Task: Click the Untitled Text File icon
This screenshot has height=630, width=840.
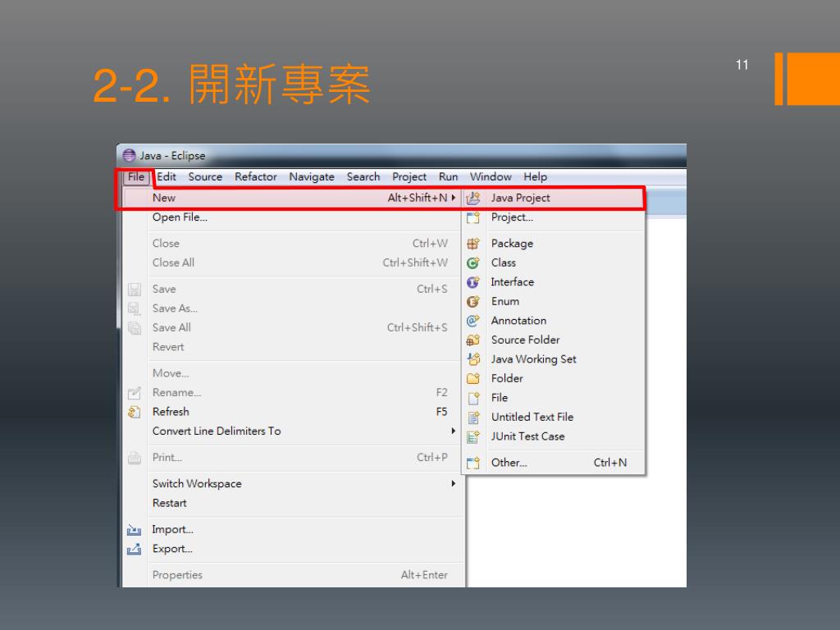Action: [473, 418]
